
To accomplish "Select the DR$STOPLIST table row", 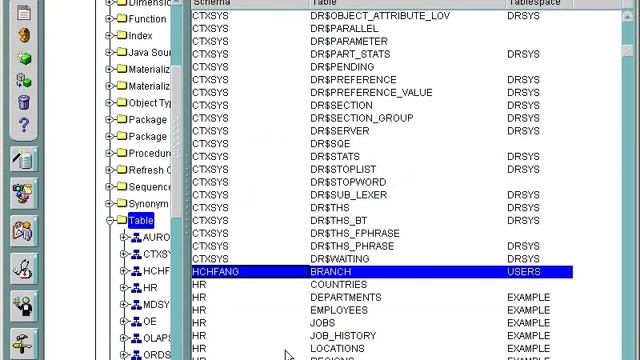I will (382, 169).
